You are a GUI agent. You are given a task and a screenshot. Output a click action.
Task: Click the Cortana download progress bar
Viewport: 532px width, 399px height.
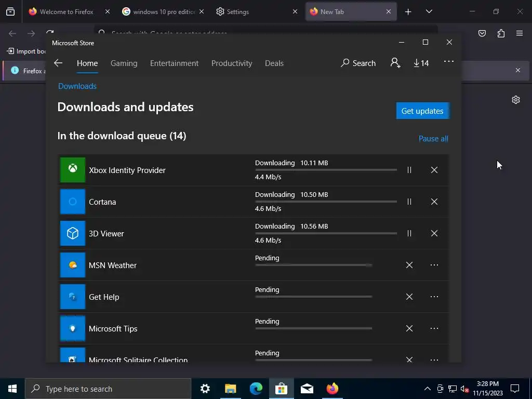click(326, 202)
